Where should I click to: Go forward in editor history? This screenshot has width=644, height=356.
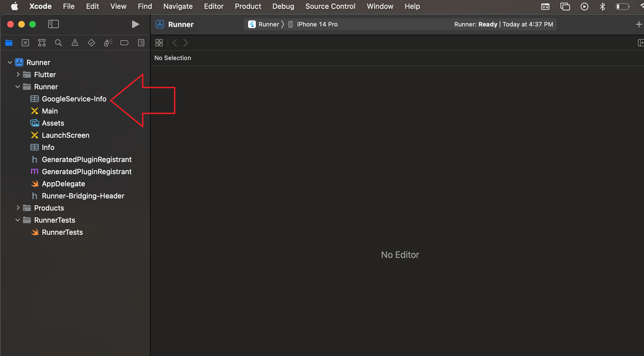[186, 43]
